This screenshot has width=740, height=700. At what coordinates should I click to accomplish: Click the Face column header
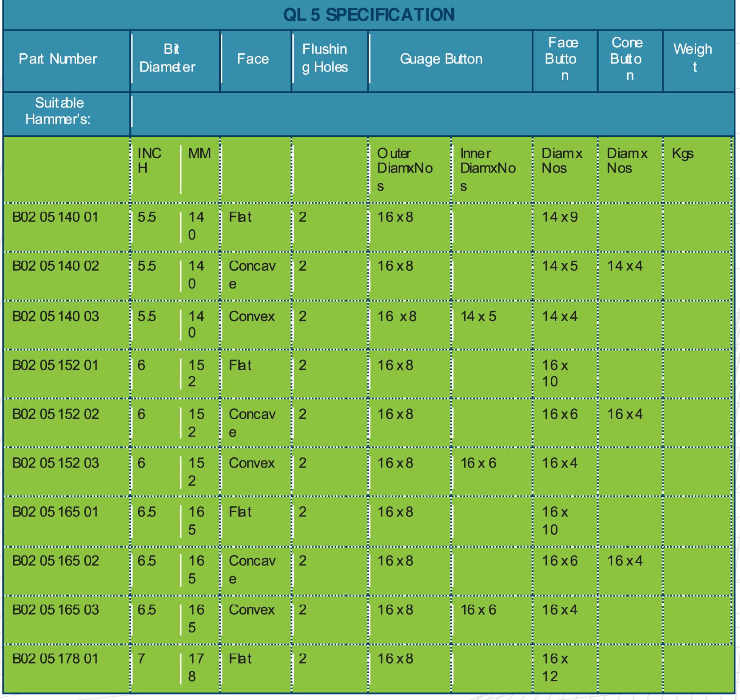pyautogui.click(x=253, y=59)
